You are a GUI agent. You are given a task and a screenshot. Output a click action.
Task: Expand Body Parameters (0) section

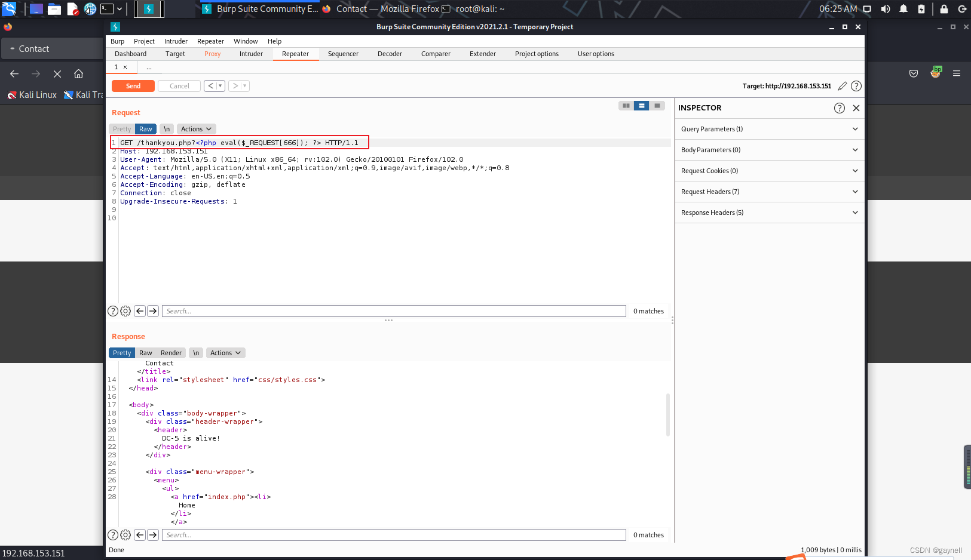click(770, 150)
